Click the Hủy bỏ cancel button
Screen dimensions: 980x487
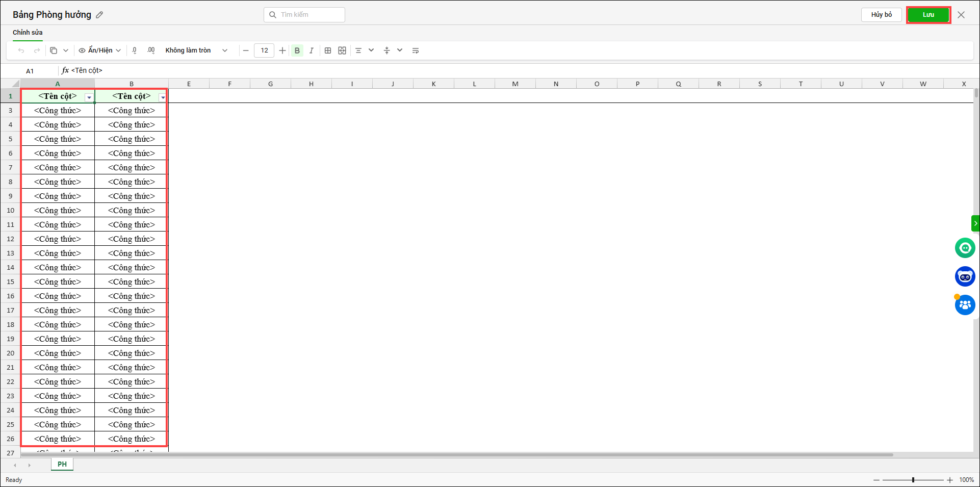click(x=881, y=15)
